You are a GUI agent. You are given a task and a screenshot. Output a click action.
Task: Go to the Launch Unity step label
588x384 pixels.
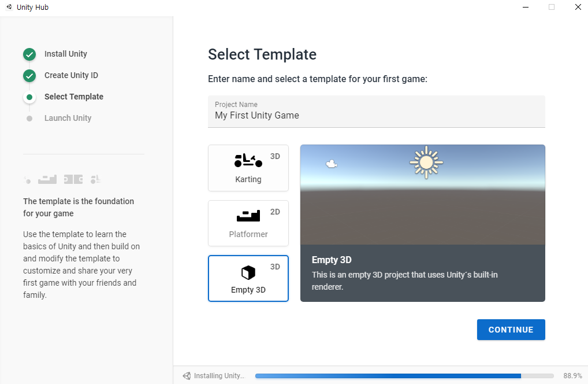(68, 118)
